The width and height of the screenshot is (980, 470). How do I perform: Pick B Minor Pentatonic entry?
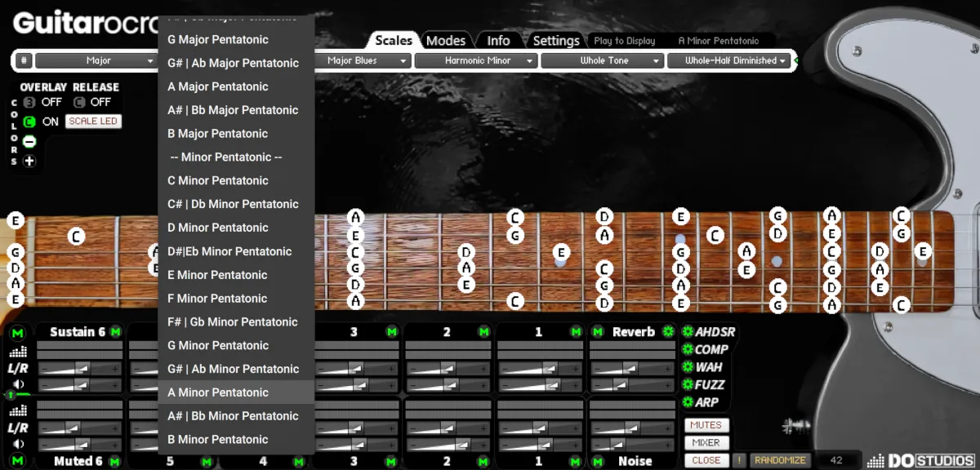[x=236, y=439]
